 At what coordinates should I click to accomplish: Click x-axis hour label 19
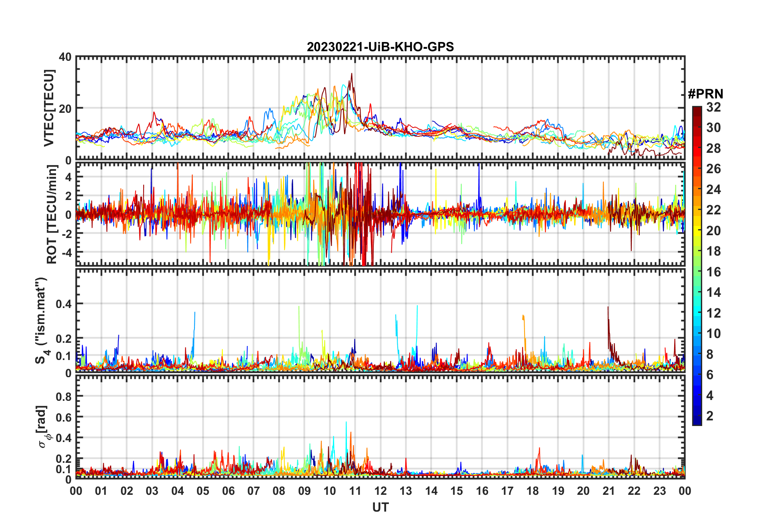(558, 491)
